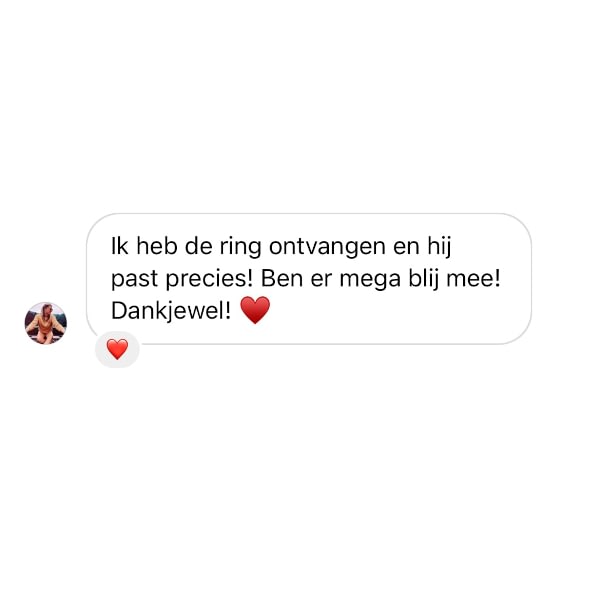Click the heart emoji after Dankjewel!
Viewport: 600px width, 600px height.
point(255,310)
